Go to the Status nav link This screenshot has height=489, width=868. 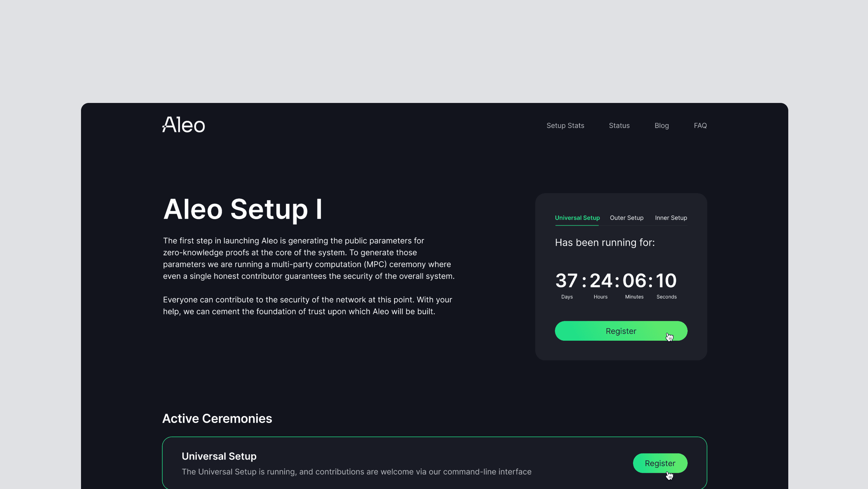(x=619, y=125)
